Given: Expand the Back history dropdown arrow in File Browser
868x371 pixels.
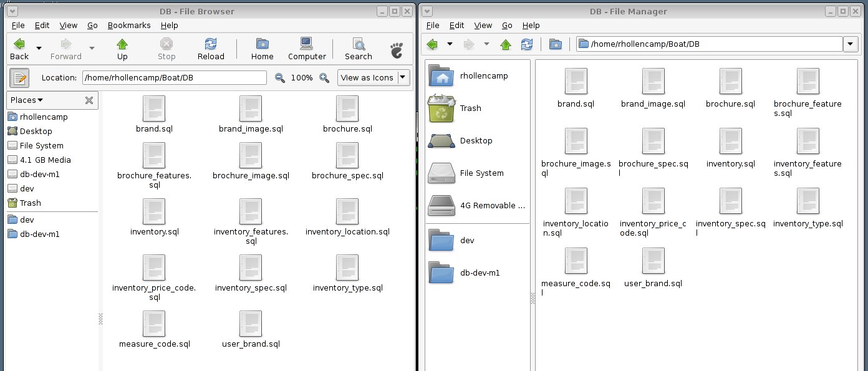Looking at the screenshot, I should click(x=39, y=49).
